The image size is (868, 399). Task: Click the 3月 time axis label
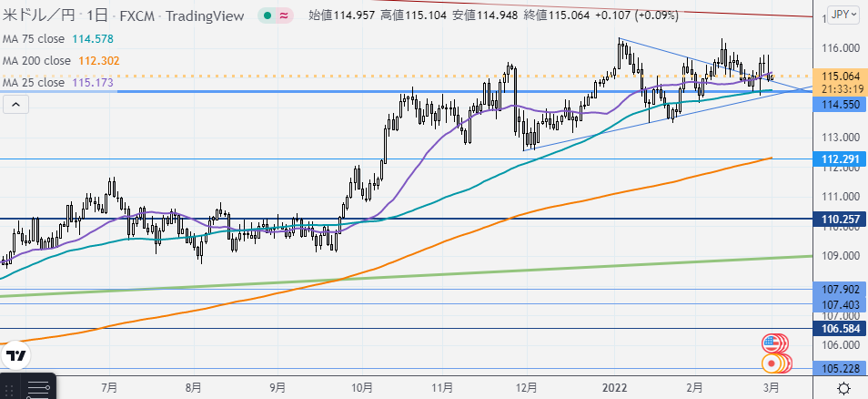[772, 386]
